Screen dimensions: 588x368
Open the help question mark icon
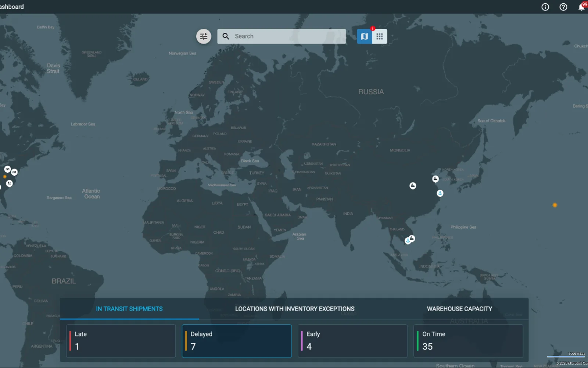pos(563,7)
